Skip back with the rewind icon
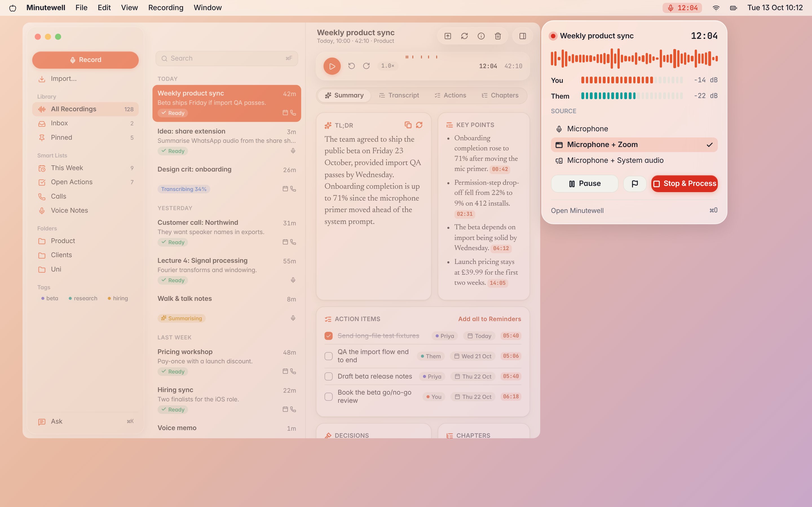The height and width of the screenshot is (507, 812). pyautogui.click(x=351, y=66)
